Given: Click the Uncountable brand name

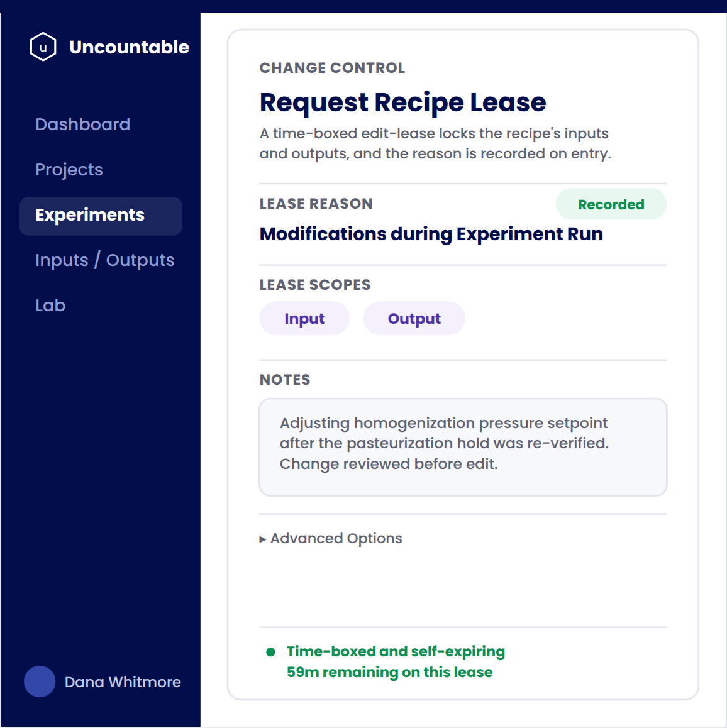Looking at the screenshot, I should [x=129, y=47].
